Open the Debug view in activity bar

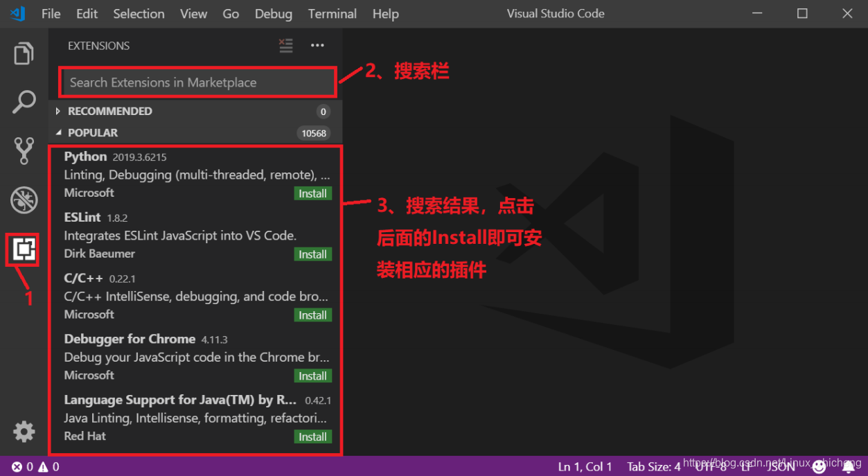pos(24,200)
